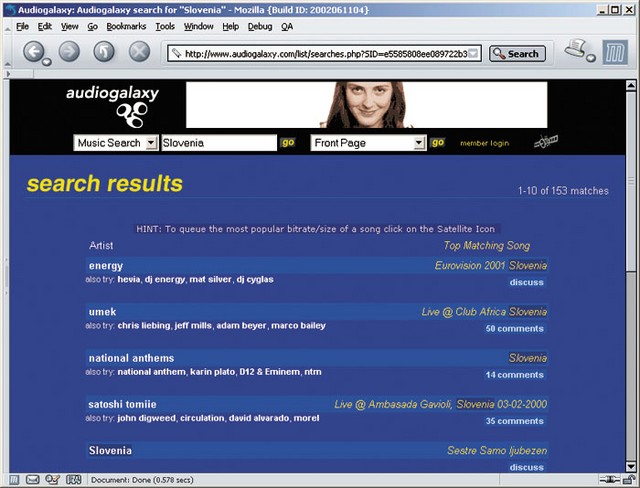This screenshot has width=640, height=488.
Task: Click the banner ad with woman's face
Action: tap(367, 105)
